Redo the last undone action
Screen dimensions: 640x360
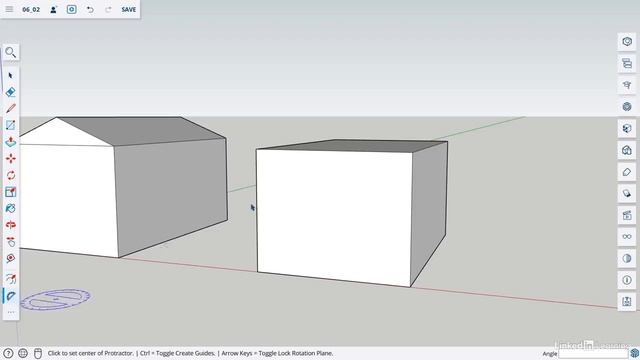click(108, 9)
